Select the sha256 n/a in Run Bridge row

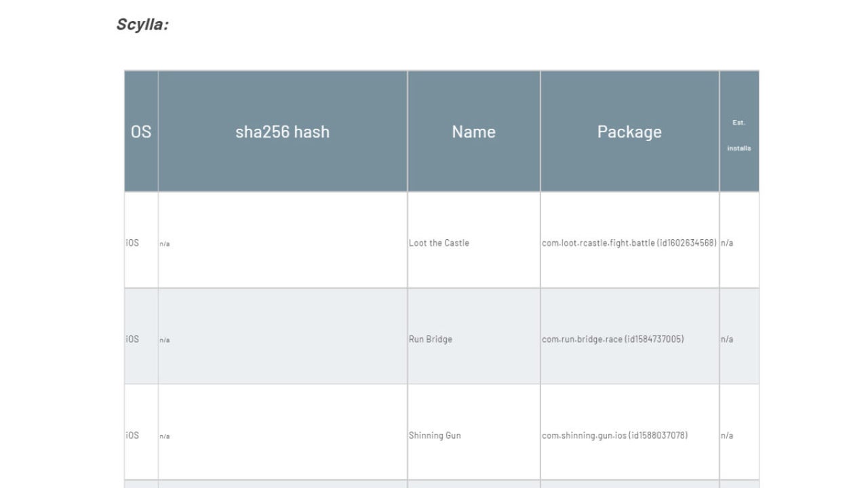(x=165, y=340)
